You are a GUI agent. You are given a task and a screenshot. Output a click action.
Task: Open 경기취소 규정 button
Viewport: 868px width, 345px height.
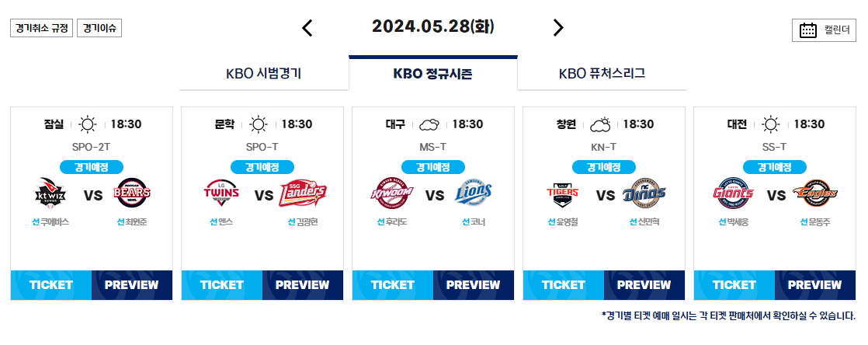41,28
